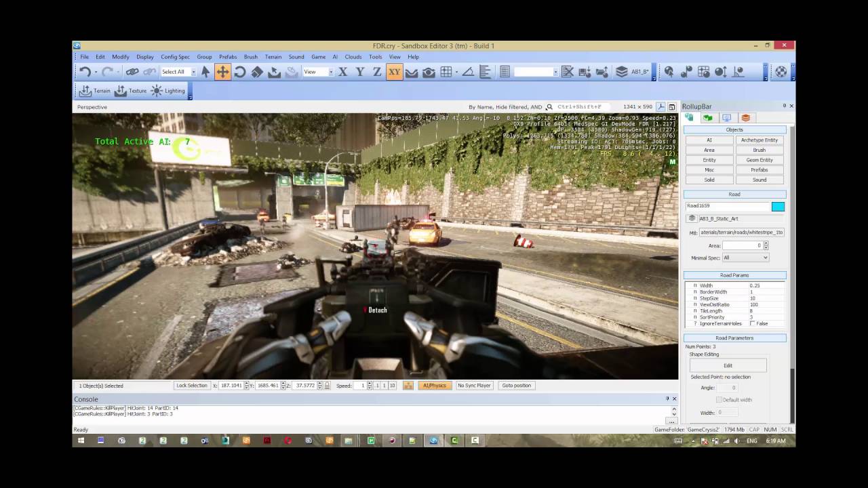Click the Link objects chain icon

[132, 72]
